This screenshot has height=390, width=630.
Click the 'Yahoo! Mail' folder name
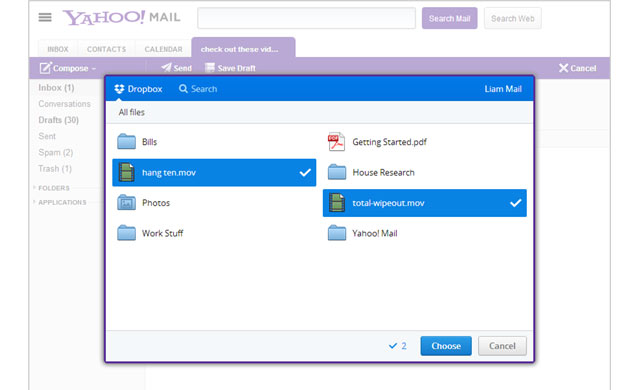tap(374, 233)
